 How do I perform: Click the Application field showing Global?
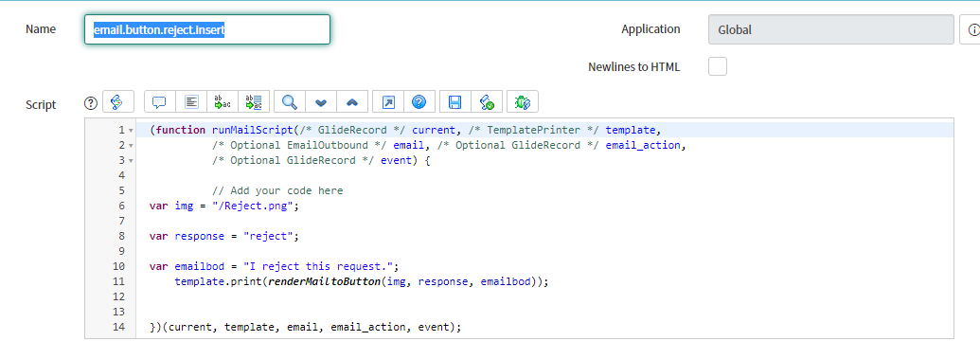point(832,29)
